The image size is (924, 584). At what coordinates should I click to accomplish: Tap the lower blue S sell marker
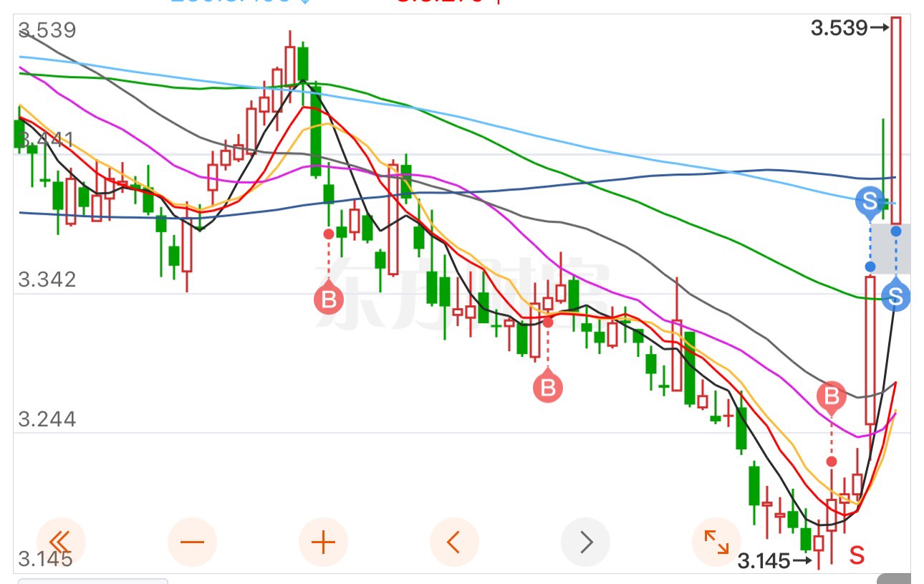896,296
